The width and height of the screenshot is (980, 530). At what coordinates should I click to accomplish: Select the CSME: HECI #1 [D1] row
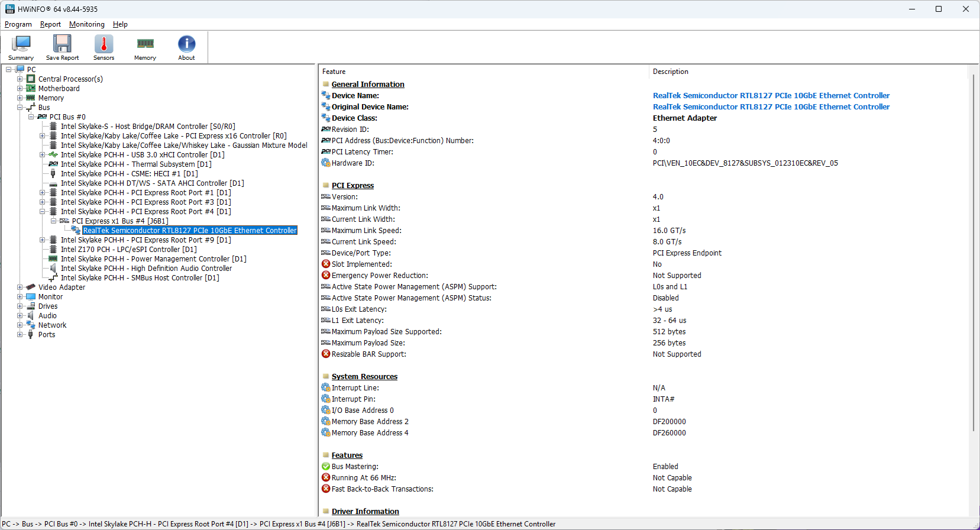(x=130, y=173)
